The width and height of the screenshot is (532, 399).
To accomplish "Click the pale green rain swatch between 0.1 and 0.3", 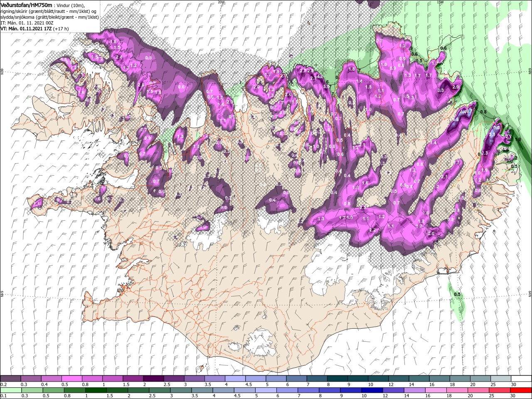I will click(x=11, y=390).
